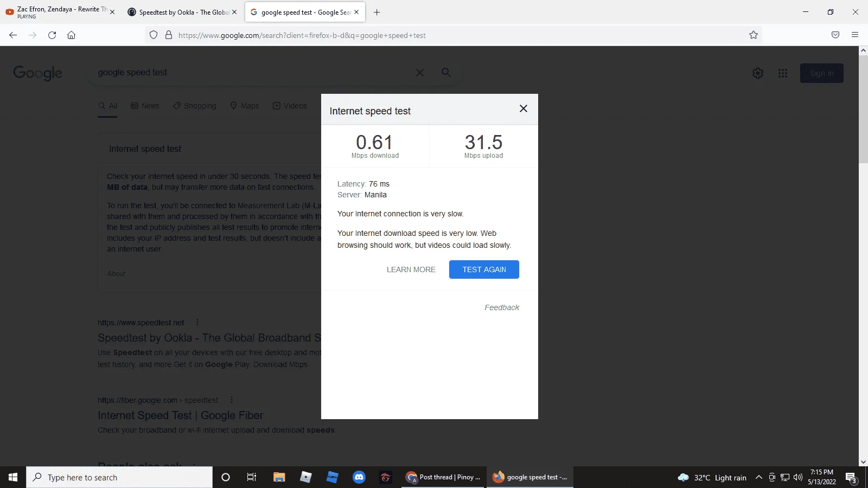The image size is (868, 488).
Task: Open Speedtest by Ookla search result
Action: (x=209, y=338)
